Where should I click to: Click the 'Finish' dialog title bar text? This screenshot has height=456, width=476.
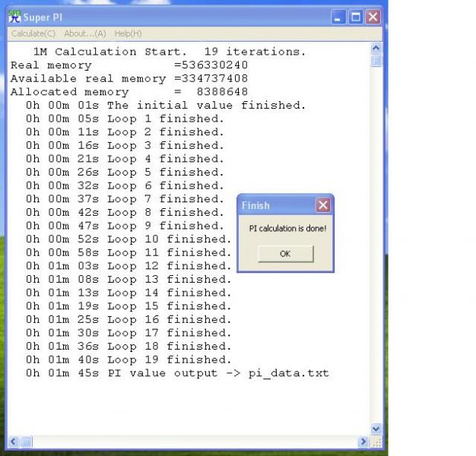pos(255,205)
